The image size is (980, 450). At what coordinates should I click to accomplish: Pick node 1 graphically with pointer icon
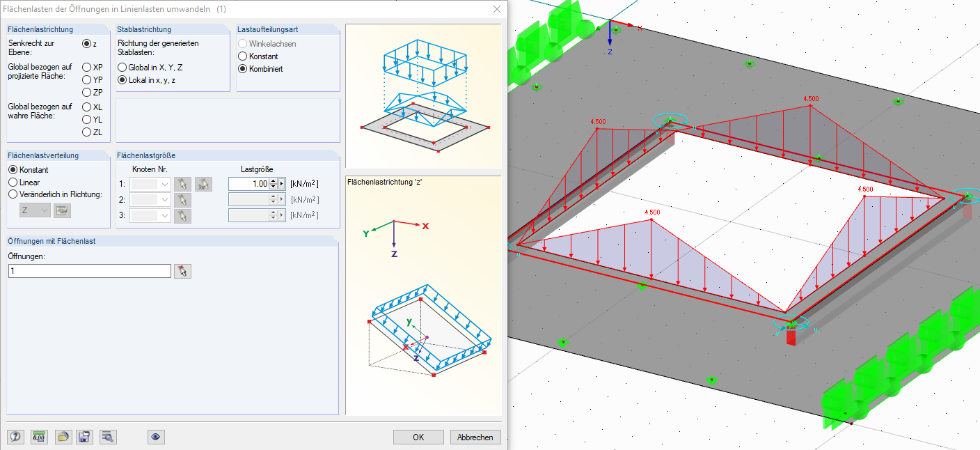click(182, 184)
